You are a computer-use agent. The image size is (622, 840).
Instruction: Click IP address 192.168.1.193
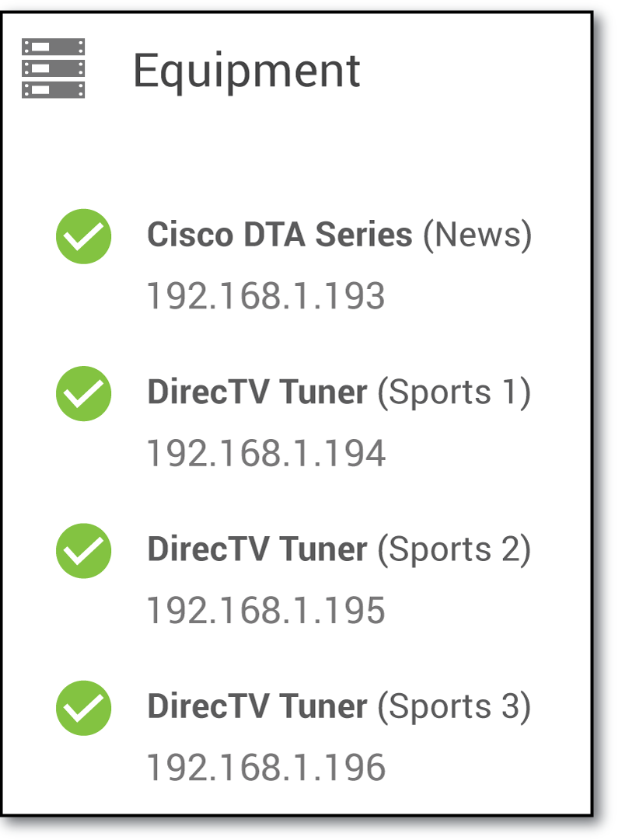266,296
